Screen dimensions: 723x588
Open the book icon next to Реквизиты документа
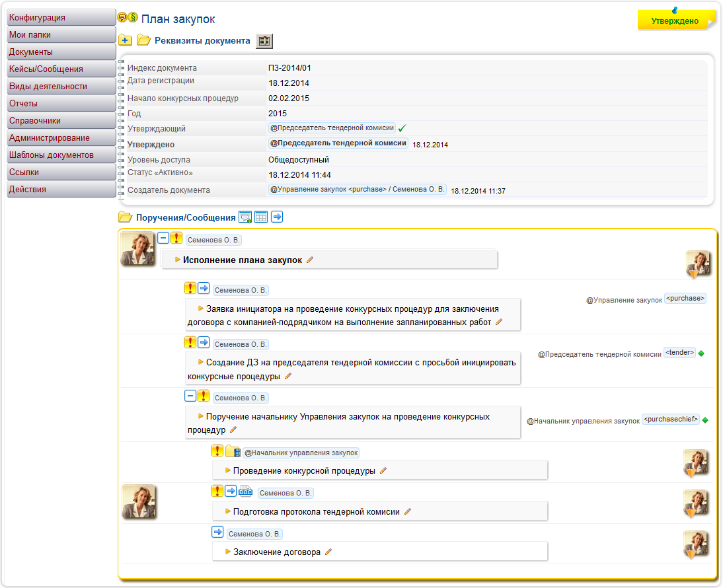pyautogui.click(x=264, y=41)
